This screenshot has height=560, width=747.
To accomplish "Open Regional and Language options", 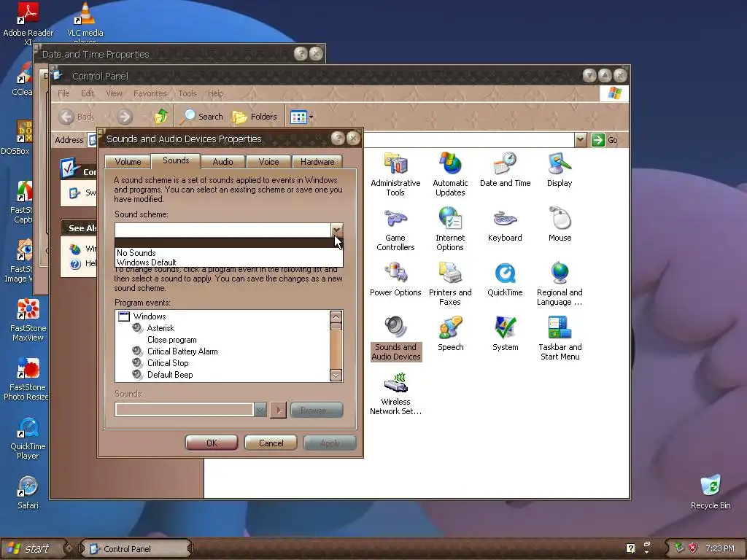I will click(x=560, y=284).
